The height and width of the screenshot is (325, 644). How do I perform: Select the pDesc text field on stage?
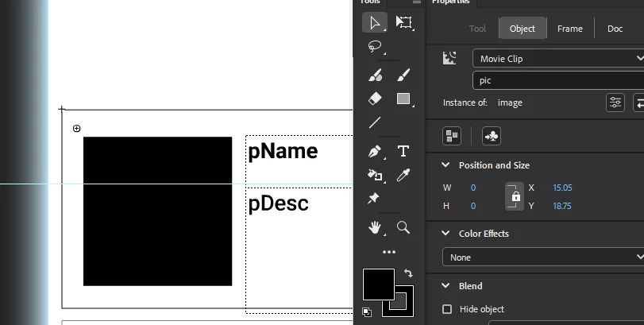pos(299,250)
